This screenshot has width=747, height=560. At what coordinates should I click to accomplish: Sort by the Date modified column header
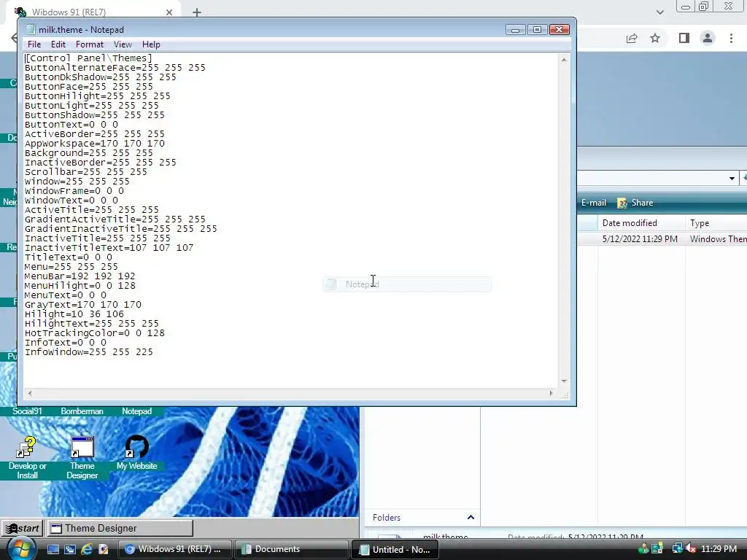pyautogui.click(x=642, y=223)
